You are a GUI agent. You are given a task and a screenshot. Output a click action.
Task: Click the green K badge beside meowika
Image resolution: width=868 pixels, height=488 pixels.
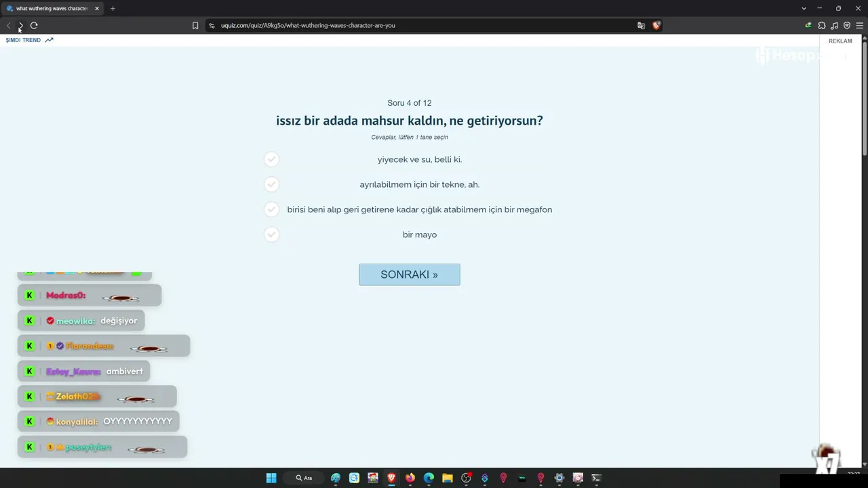29,321
